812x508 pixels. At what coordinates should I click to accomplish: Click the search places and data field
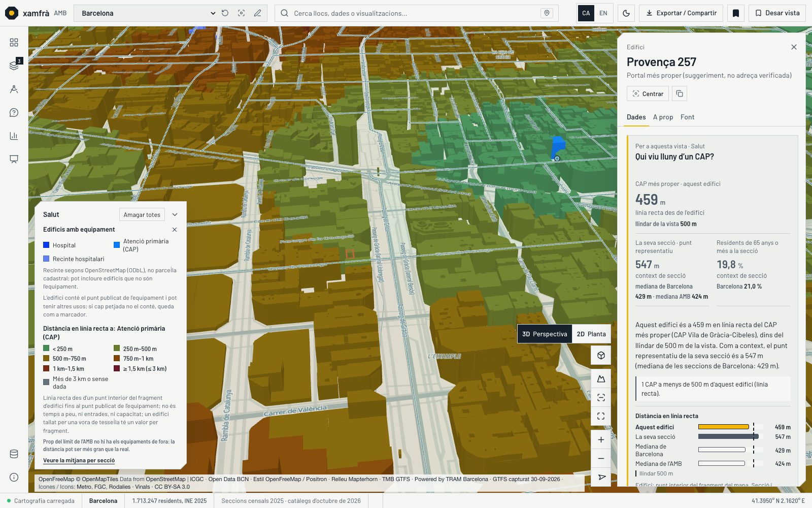pos(416,13)
